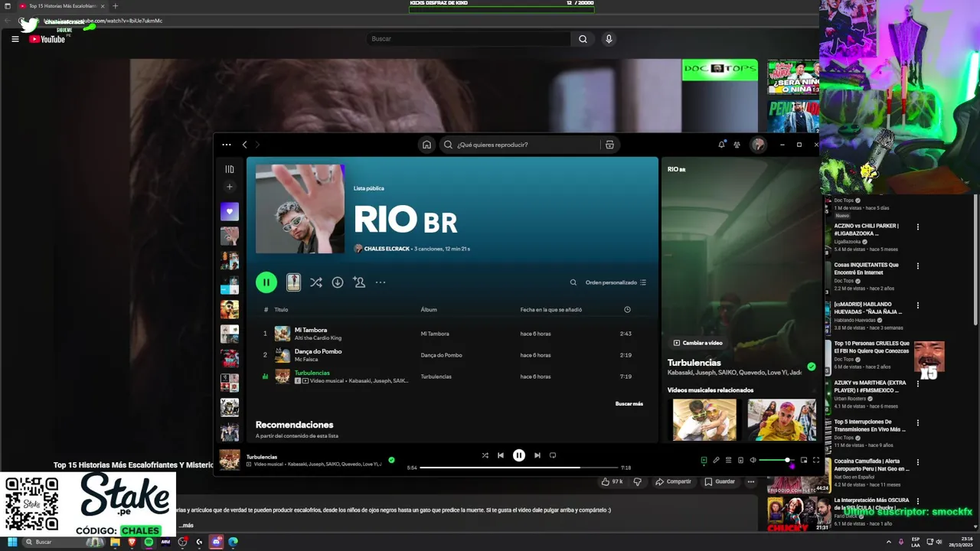The image size is (980, 551).
Task: Open artist 'Alti the Cardio King'
Action: pyautogui.click(x=318, y=337)
